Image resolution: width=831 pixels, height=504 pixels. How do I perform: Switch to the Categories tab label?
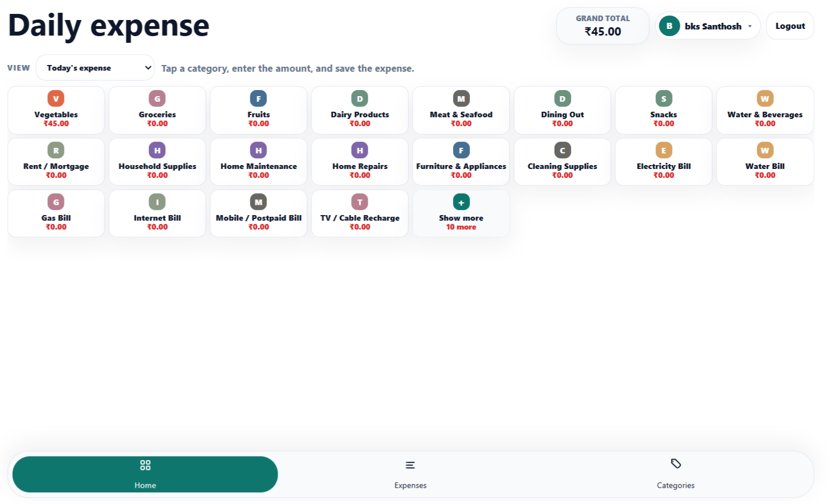coord(675,485)
